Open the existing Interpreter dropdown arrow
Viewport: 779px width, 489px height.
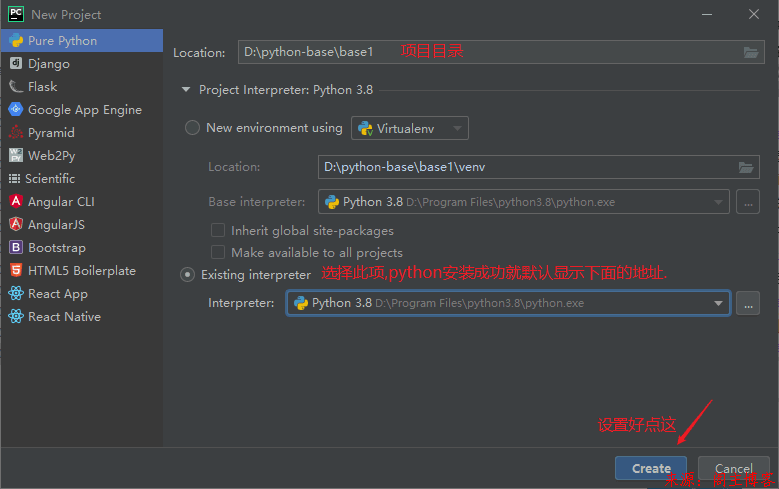click(718, 303)
